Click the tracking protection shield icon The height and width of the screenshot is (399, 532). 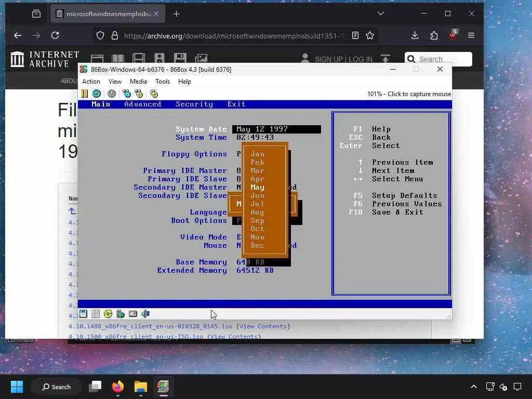[x=100, y=35]
